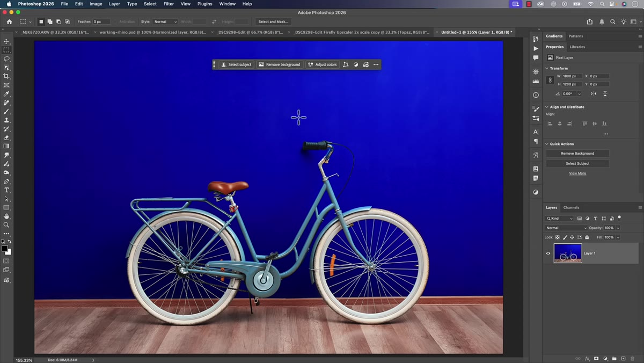Select the Eraser tool
This screenshot has height=363, width=644.
[x=6, y=137]
